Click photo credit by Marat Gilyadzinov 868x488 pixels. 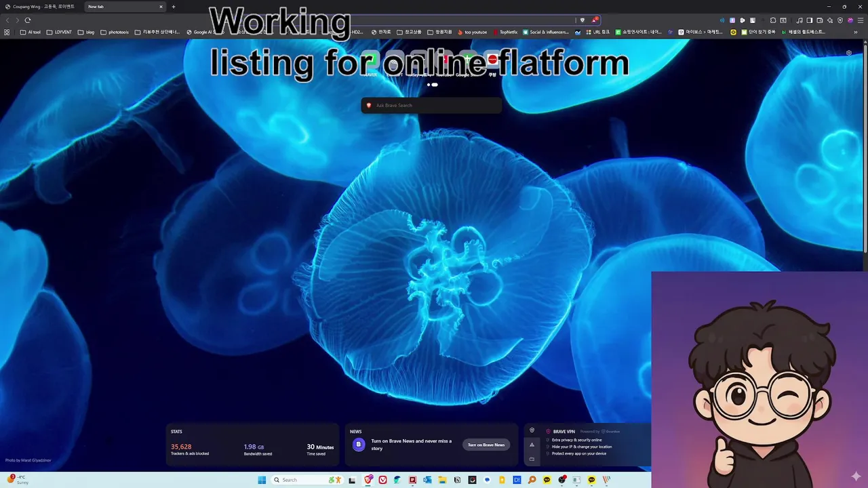(28, 460)
